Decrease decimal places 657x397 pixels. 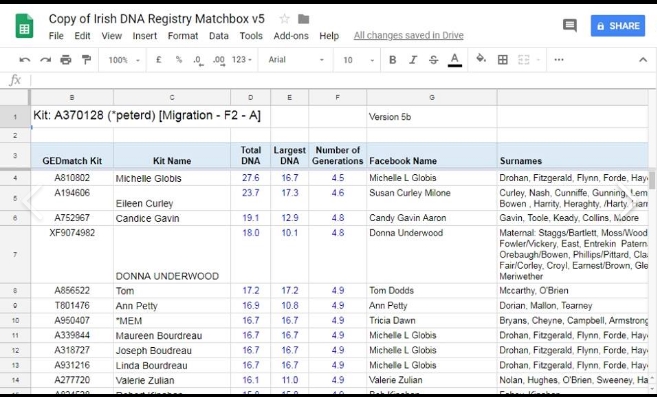[x=198, y=60]
